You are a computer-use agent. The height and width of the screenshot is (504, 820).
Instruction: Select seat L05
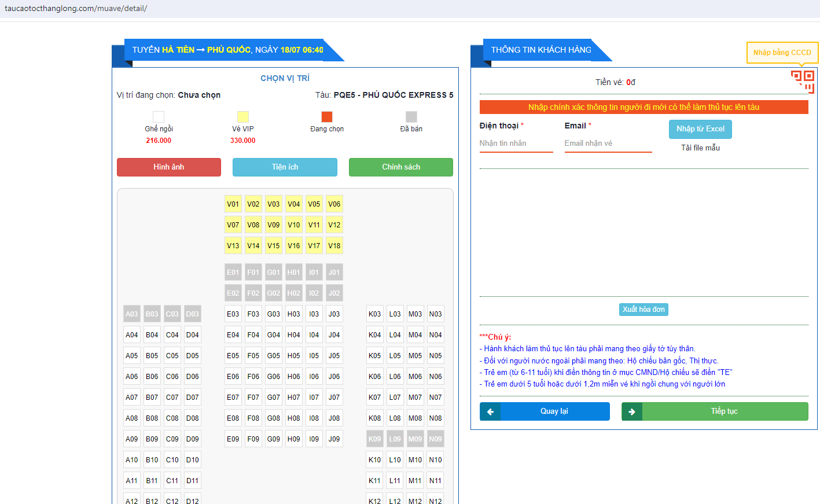click(395, 356)
